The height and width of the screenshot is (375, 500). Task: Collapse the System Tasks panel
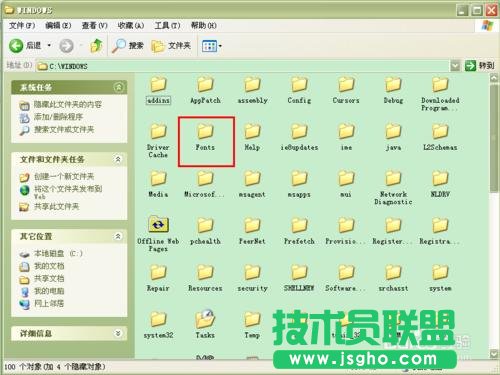click(x=118, y=87)
